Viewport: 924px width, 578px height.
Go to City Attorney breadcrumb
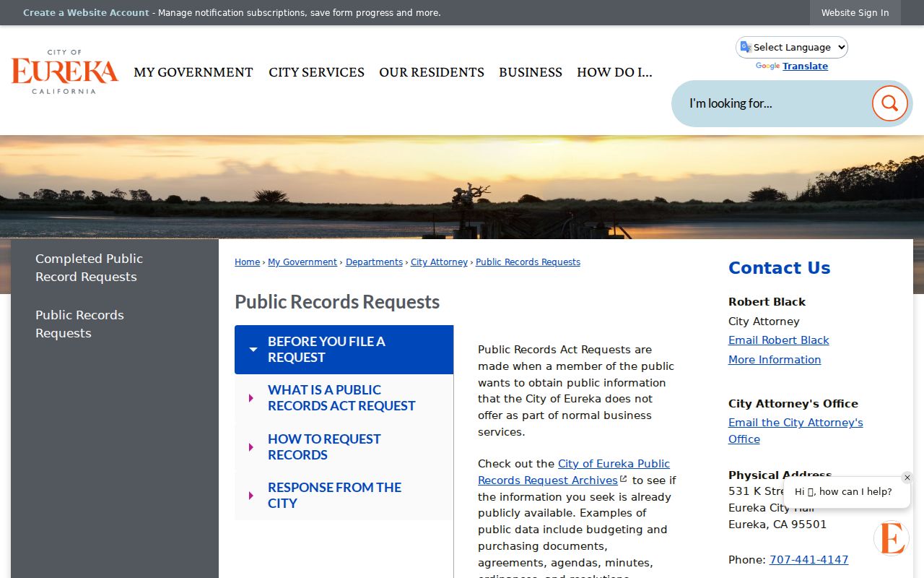[439, 262]
